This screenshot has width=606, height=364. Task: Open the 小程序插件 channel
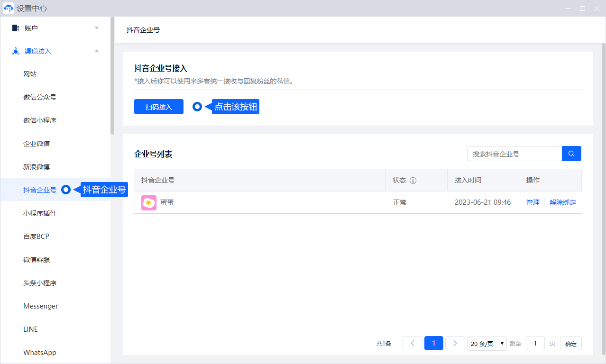(40, 213)
